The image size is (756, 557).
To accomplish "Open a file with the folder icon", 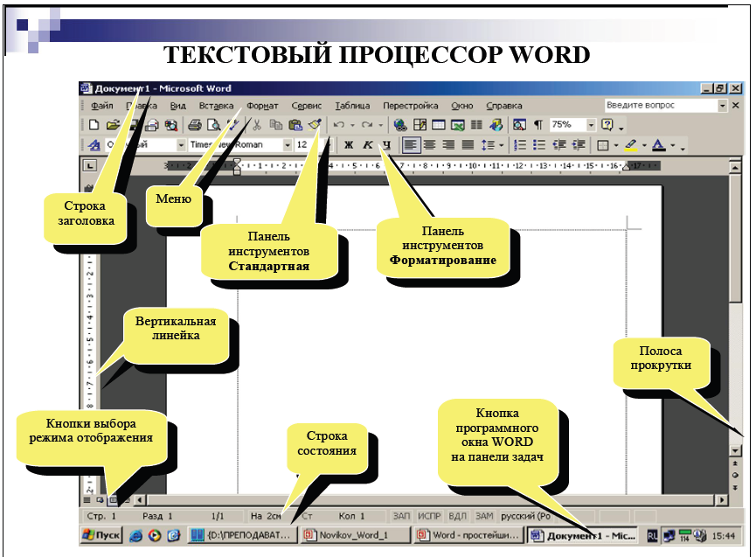I will [x=113, y=125].
